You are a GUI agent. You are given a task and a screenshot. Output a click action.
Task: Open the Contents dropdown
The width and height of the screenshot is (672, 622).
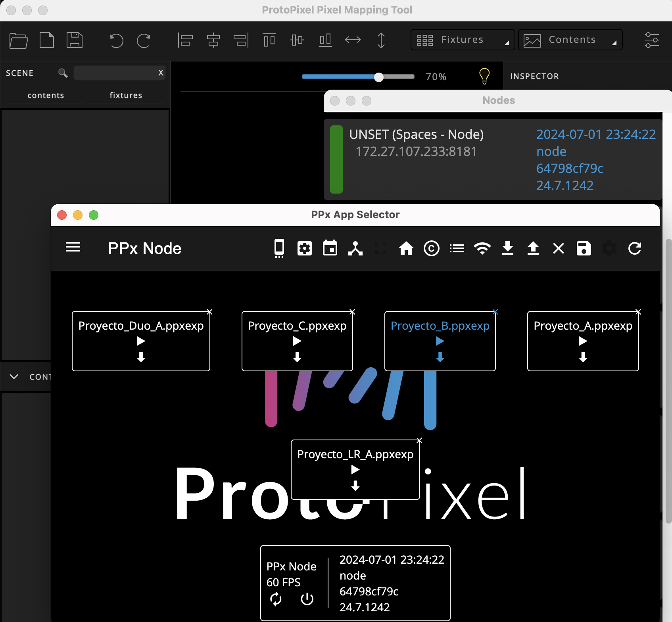tap(570, 40)
